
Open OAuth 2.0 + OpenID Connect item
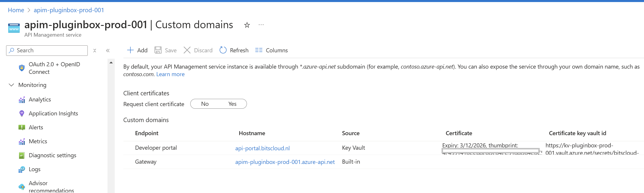[x=54, y=68]
